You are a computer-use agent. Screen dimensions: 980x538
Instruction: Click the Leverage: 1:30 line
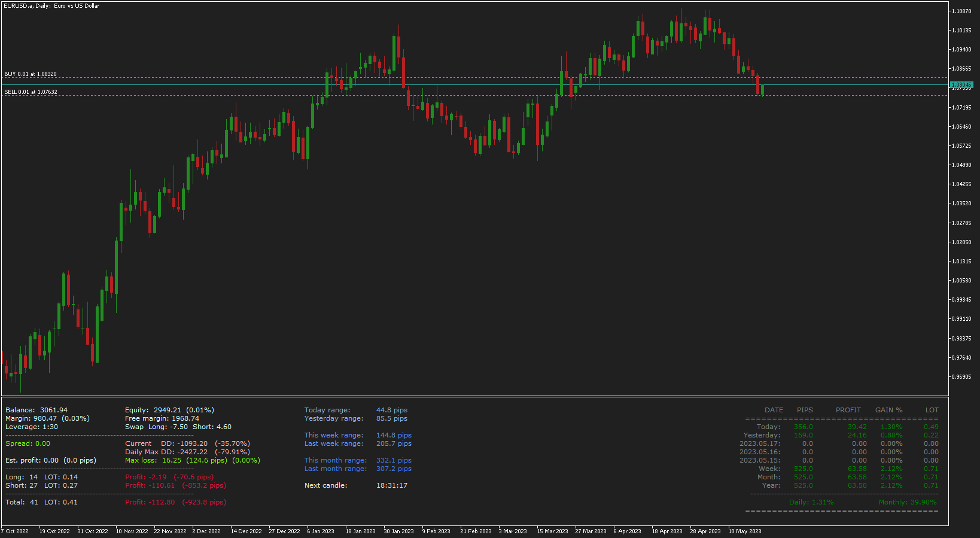click(x=32, y=427)
